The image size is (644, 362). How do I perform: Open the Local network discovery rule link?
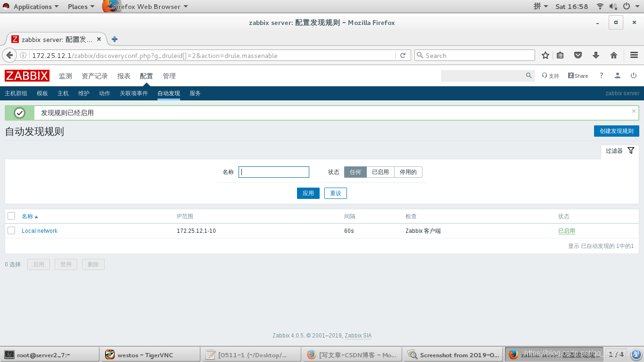pyautogui.click(x=40, y=231)
